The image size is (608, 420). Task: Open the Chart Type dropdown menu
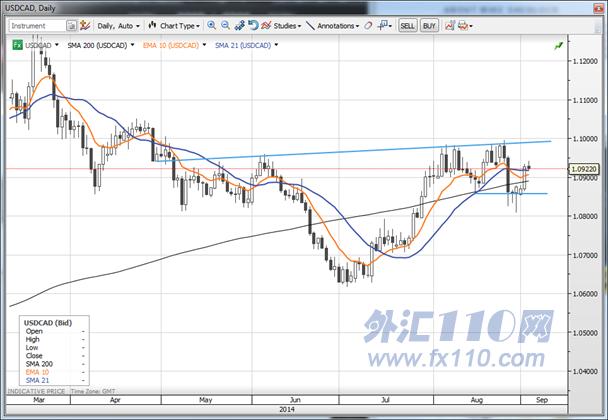point(180,26)
